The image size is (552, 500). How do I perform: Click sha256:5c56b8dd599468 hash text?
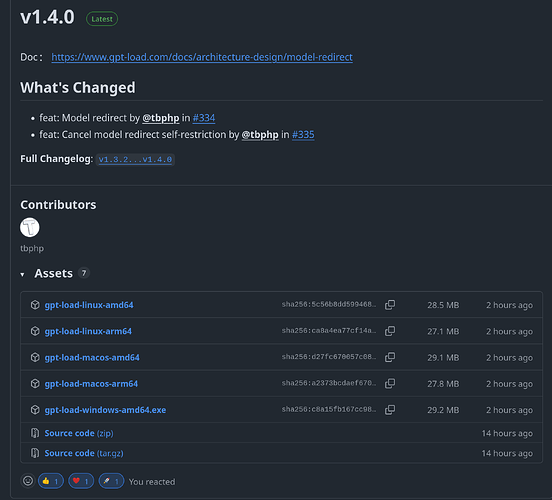coord(329,304)
